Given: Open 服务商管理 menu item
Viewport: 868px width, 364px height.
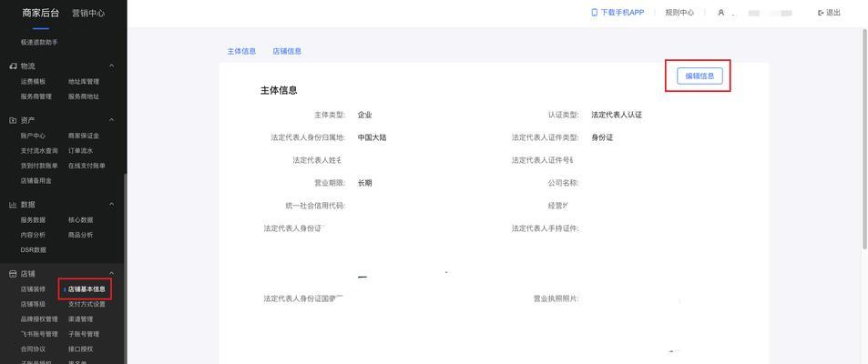Looking at the screenshot, I should click(x=36, y=96).
